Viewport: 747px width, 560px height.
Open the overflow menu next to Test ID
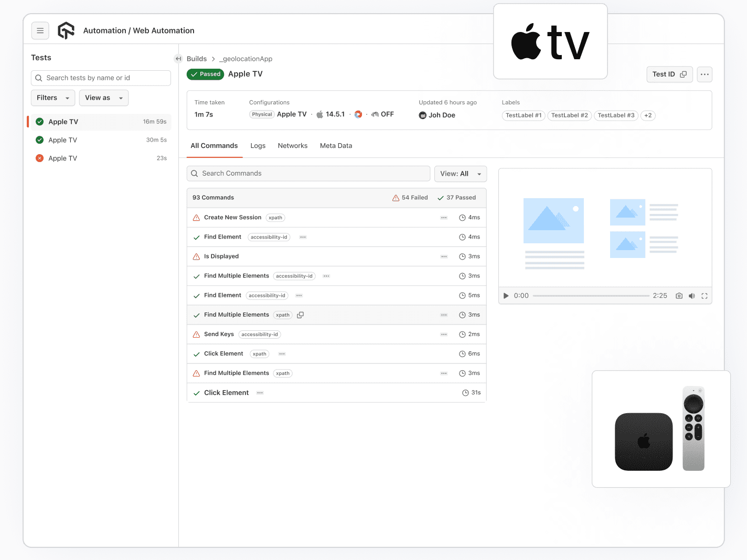point(705,74)
